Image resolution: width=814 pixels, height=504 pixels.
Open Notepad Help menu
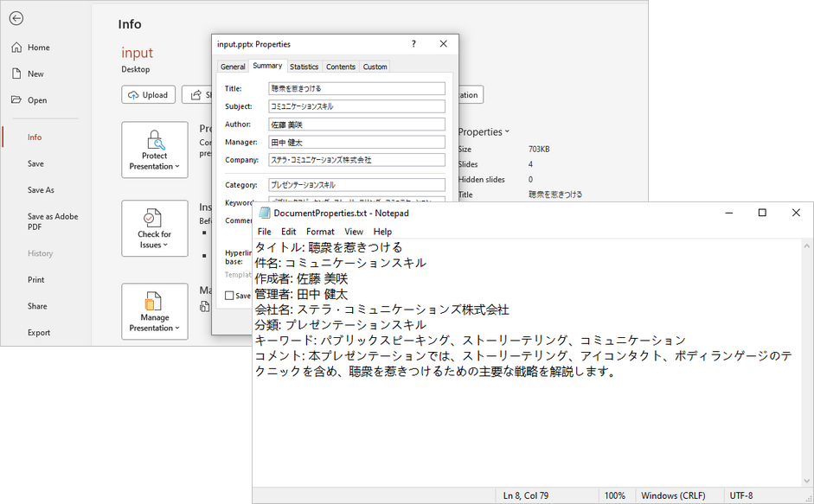coord(382,232)
